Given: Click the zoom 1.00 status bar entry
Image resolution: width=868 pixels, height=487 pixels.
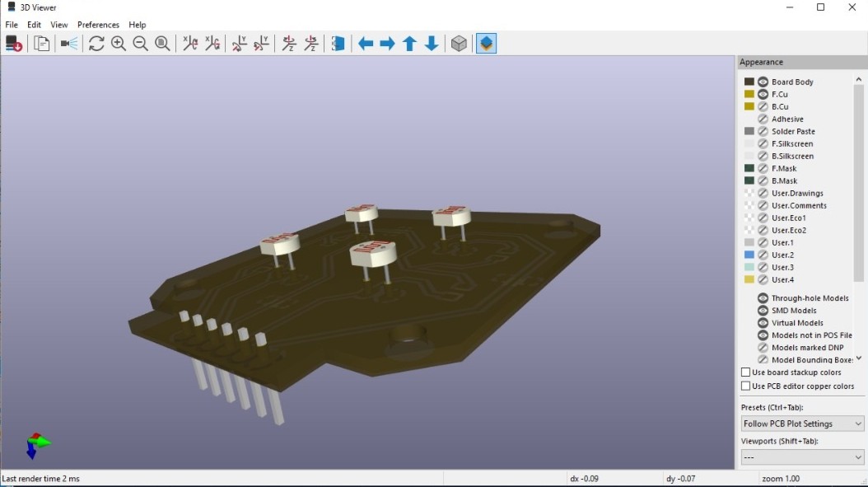Looking at the screenshot, I should click(781, 479).
